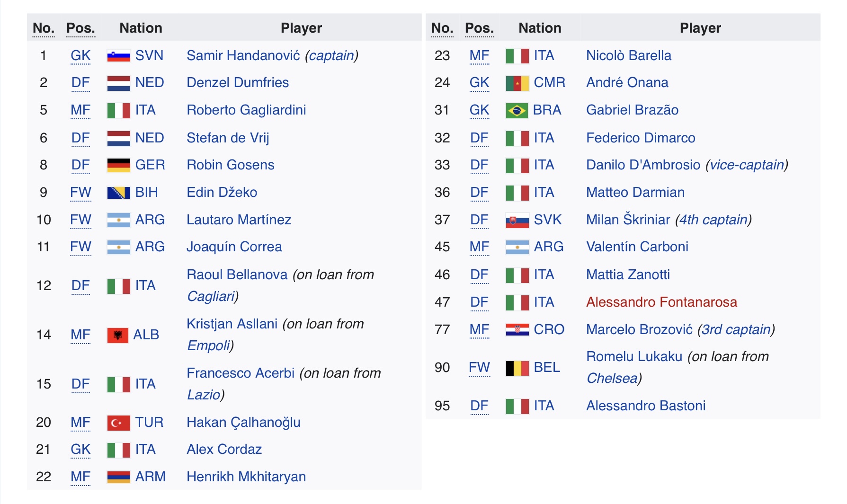
Task: Click the Pos. header in the right table
Action: pos(479,28)
